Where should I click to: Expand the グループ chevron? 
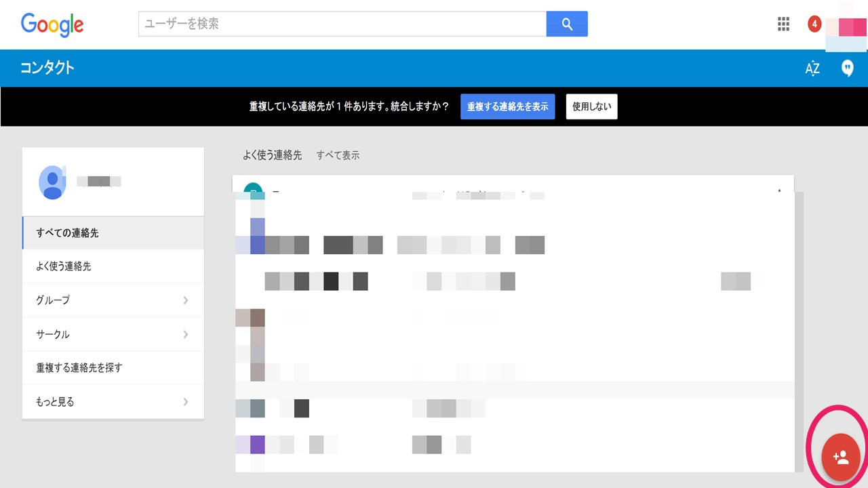pos(185,300)
